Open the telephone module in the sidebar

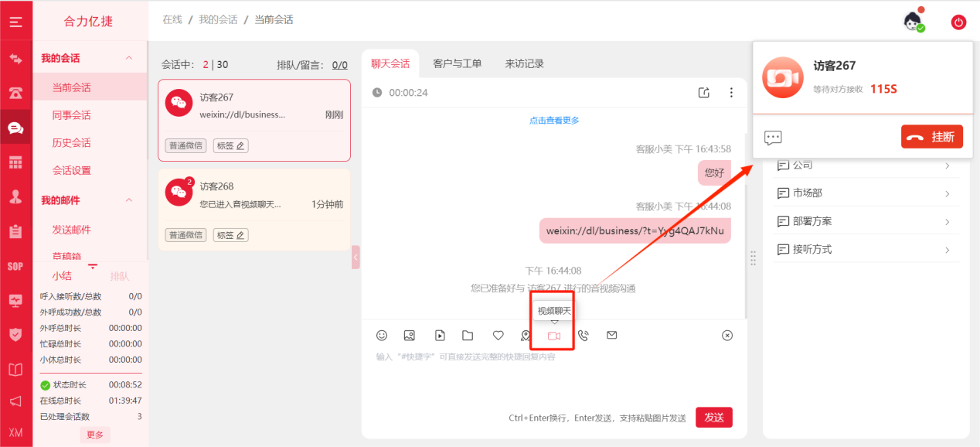(15, 93)
